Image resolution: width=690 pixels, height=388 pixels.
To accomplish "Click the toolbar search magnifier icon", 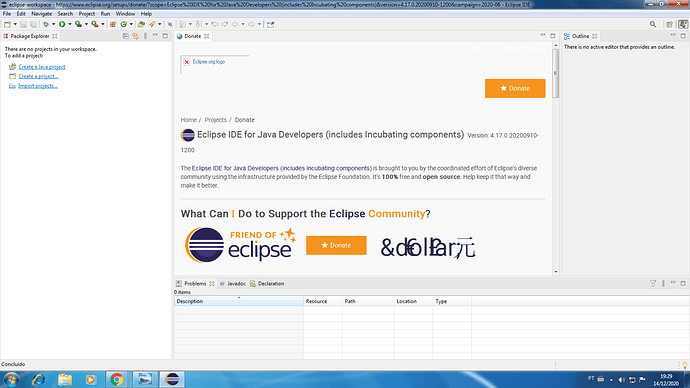I will pyautogui.click(x=653, y=24).
